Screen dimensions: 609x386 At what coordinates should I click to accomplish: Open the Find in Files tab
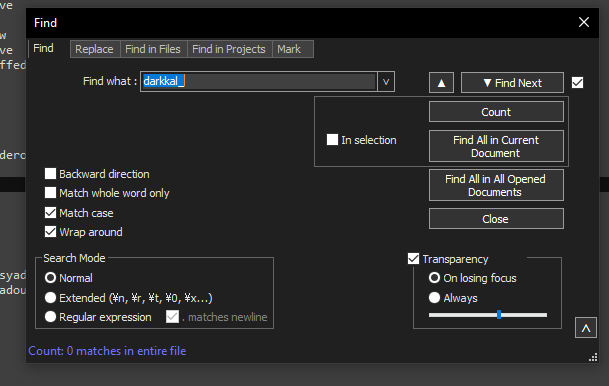[153, 49]
